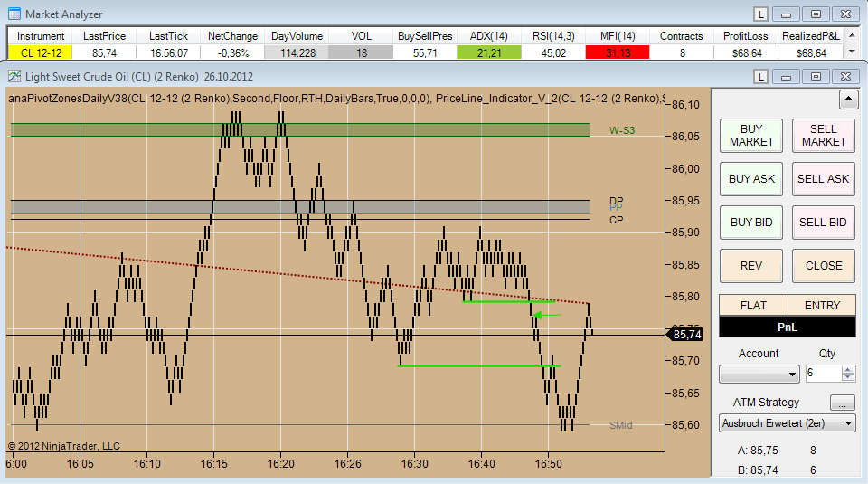Minimize the Market Analyzer window
The image size is (868, 484).
[786, 14]
